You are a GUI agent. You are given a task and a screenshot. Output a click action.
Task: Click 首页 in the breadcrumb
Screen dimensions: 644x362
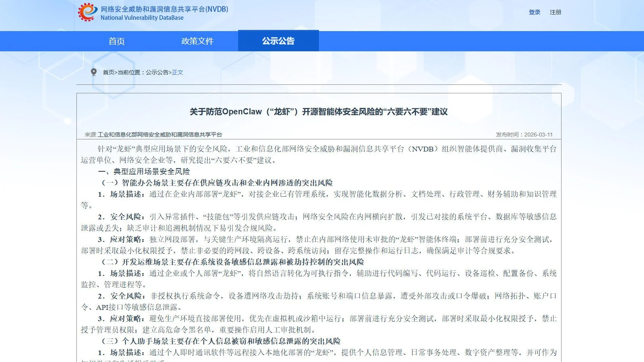coord(108,72)
